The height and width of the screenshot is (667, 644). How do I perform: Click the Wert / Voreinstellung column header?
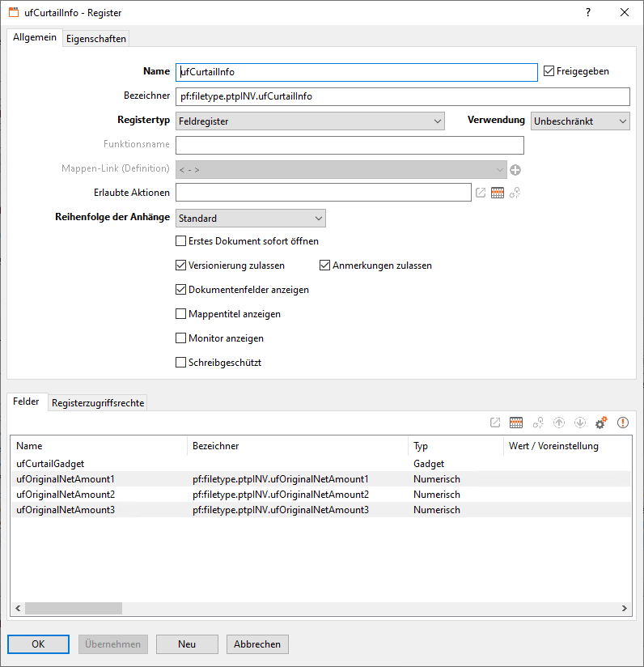tap(567, 446)
